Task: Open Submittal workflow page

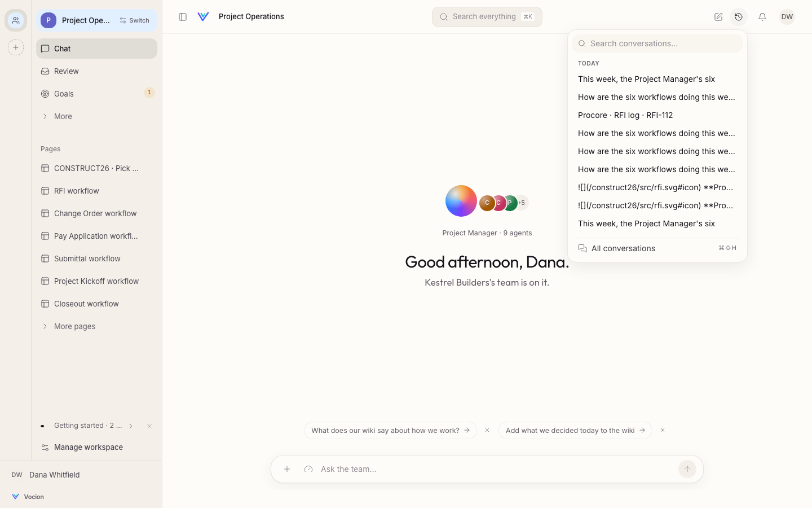Action: [96, 259]
